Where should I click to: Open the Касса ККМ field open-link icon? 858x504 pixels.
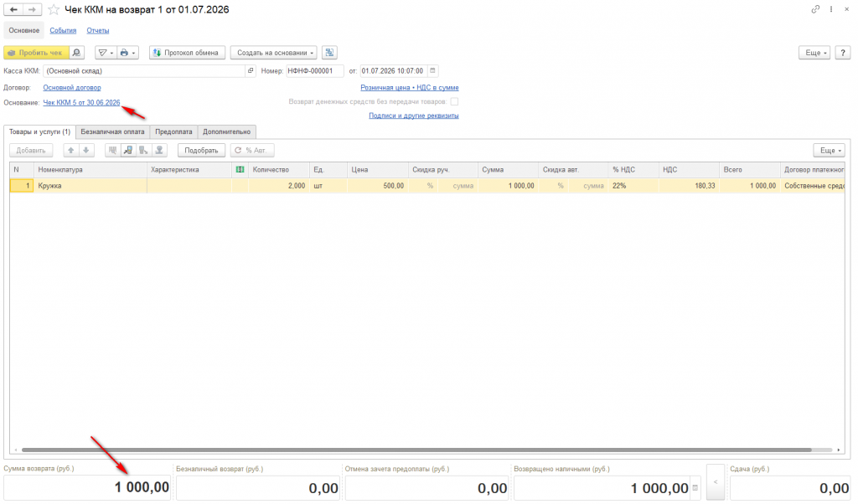pos(251,70)
